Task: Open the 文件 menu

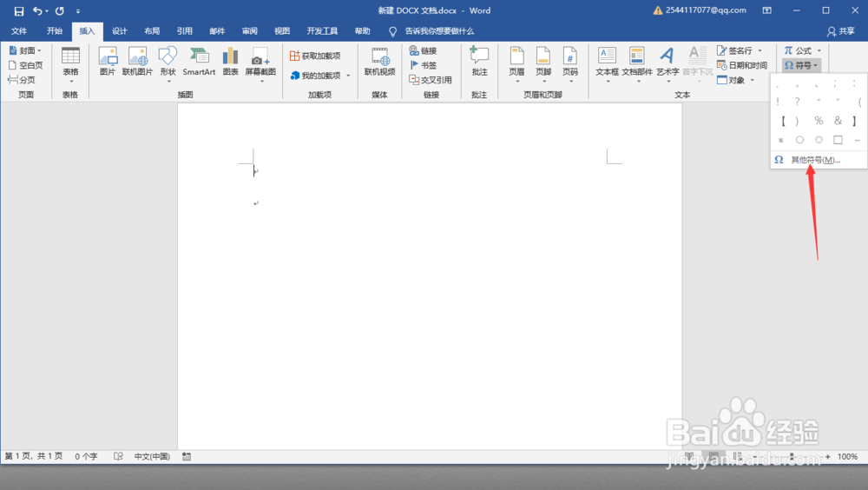Action: pos(19,31)
